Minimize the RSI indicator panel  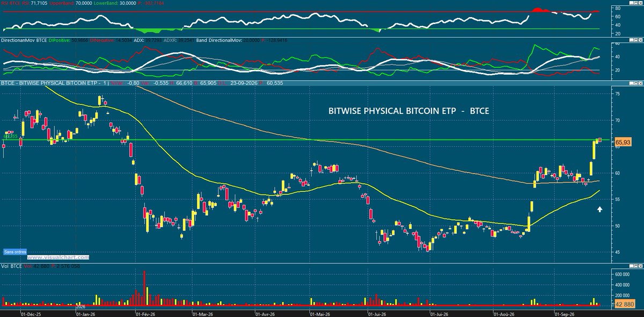631,3
